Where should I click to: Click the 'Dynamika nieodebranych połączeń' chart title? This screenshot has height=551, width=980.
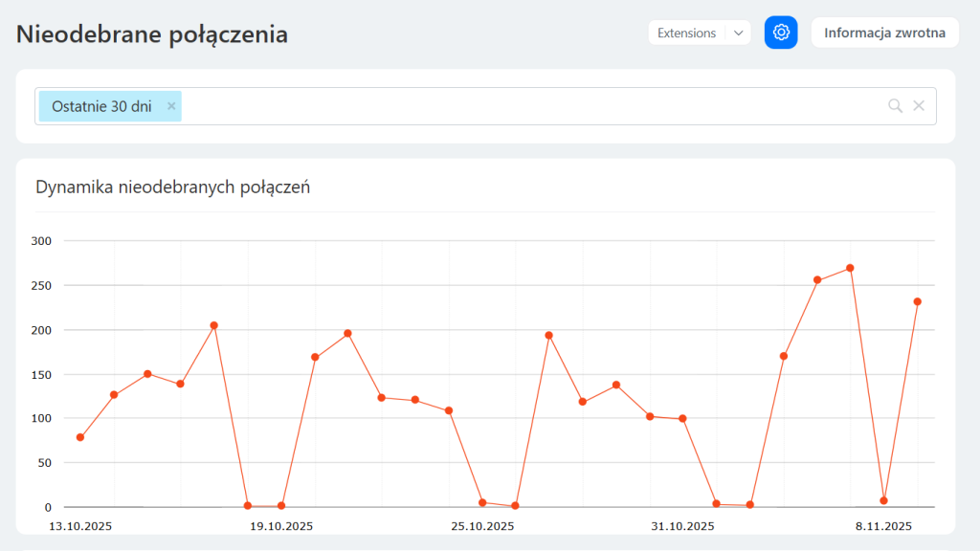tap(172, 187)
